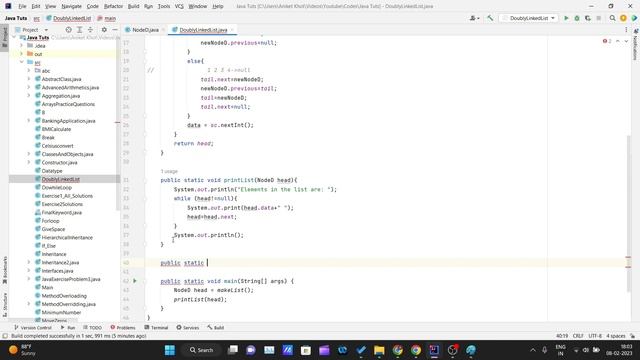The image size is (640, 360).
Task: Open the DoublyLinkedList run configuration dropdown
Action: [x=529, y=18]
